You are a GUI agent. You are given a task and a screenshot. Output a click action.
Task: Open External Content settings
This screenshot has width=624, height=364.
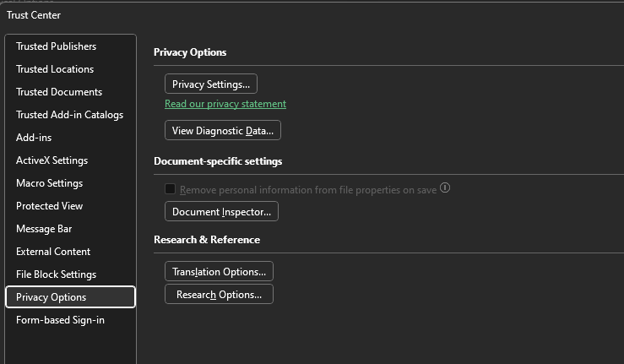(53, 252)
